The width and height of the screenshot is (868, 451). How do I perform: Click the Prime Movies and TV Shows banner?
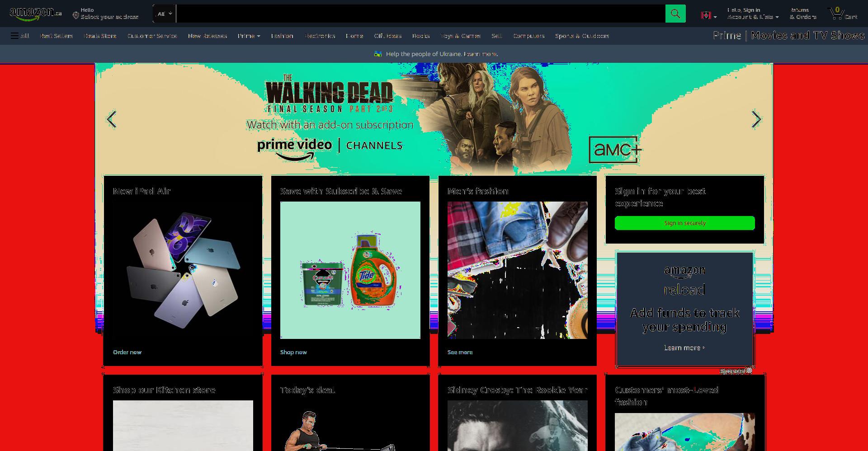(788, 35)
